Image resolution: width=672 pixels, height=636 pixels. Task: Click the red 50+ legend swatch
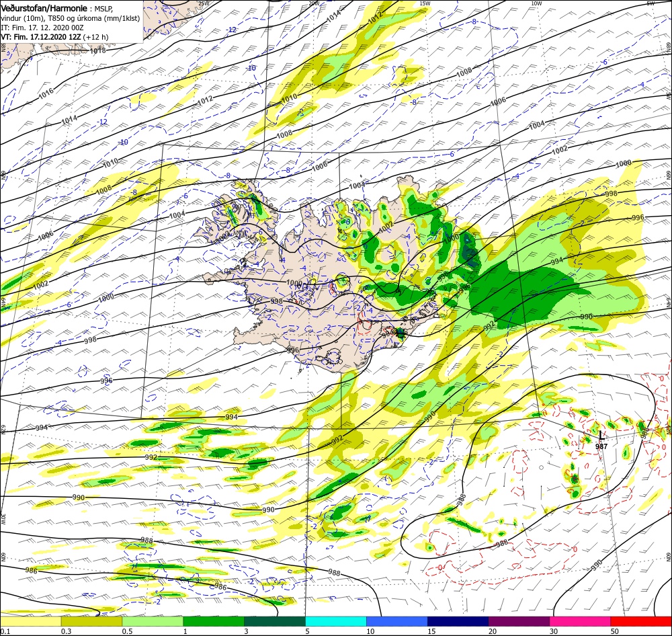pyautogui.click(x=641, y=621)
